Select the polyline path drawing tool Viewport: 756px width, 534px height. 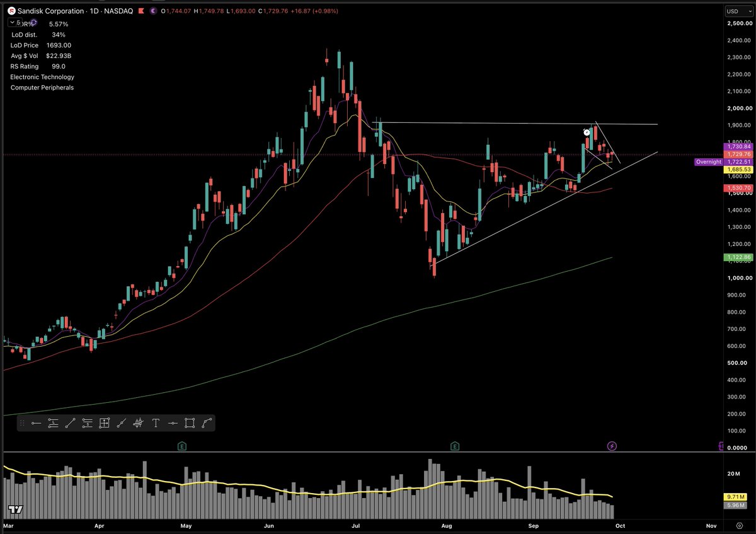[207, 423]
